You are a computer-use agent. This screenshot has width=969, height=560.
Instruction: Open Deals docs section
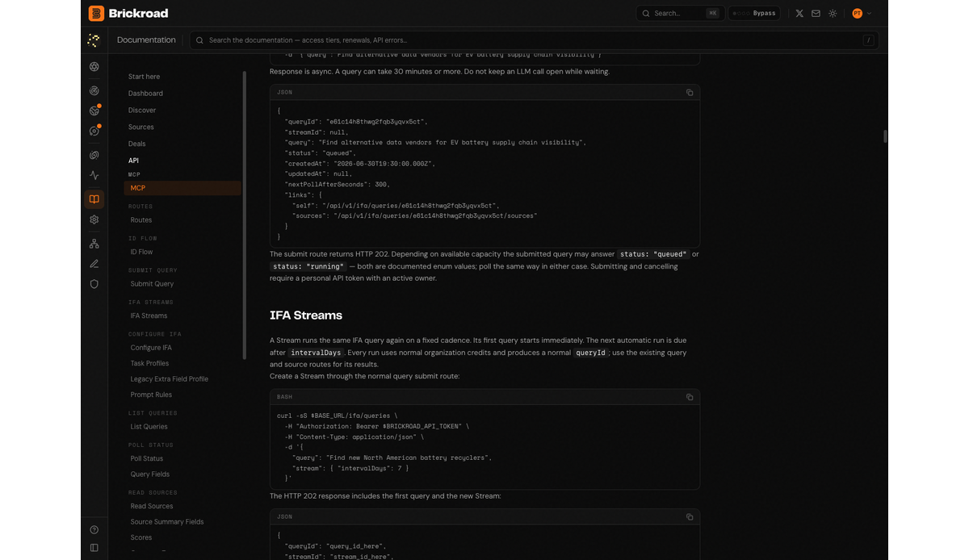point(137,144)
